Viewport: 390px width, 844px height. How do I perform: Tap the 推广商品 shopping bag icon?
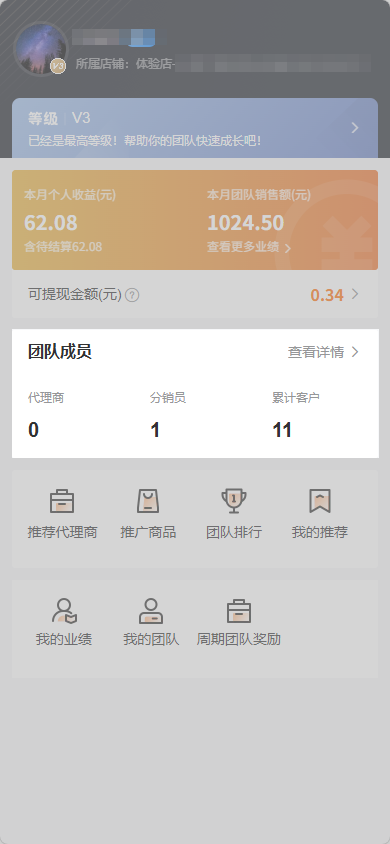coord(148,501)
